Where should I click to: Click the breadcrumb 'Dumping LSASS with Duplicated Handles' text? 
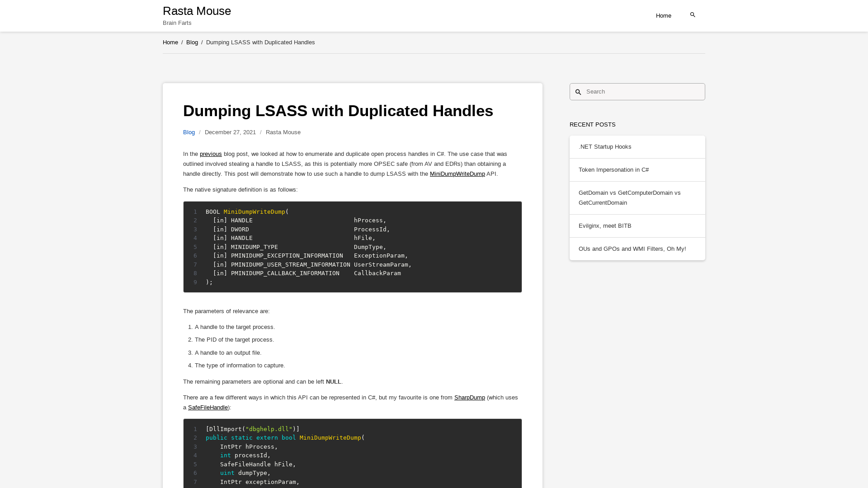[x=260, y=42]
